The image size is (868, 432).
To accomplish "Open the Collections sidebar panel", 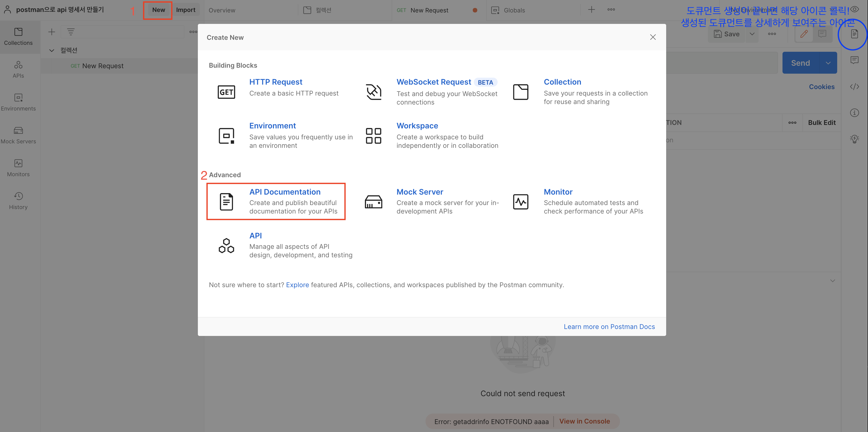I will coord(19,37).
